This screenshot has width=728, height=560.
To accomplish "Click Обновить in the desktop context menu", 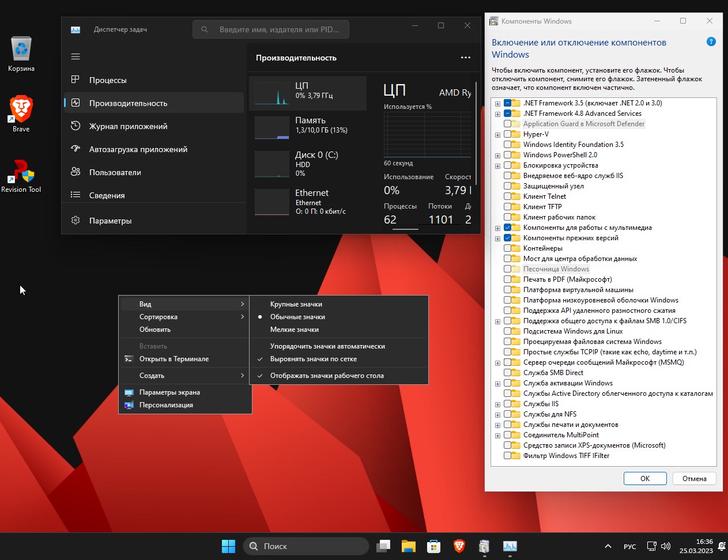I will (x=185, y=330).
